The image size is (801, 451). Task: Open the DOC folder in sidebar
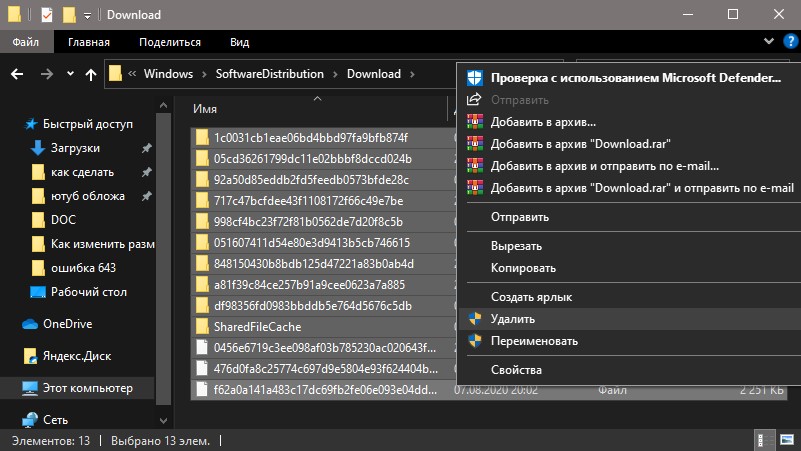54,220
